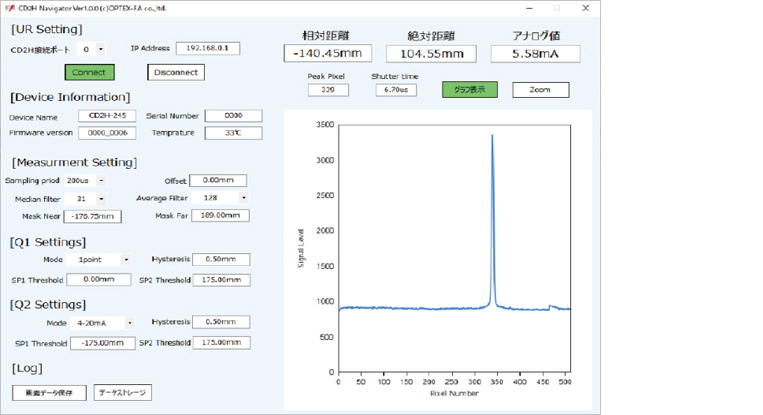
Task: Select the Offset value field
Action: tap(218, 181)
